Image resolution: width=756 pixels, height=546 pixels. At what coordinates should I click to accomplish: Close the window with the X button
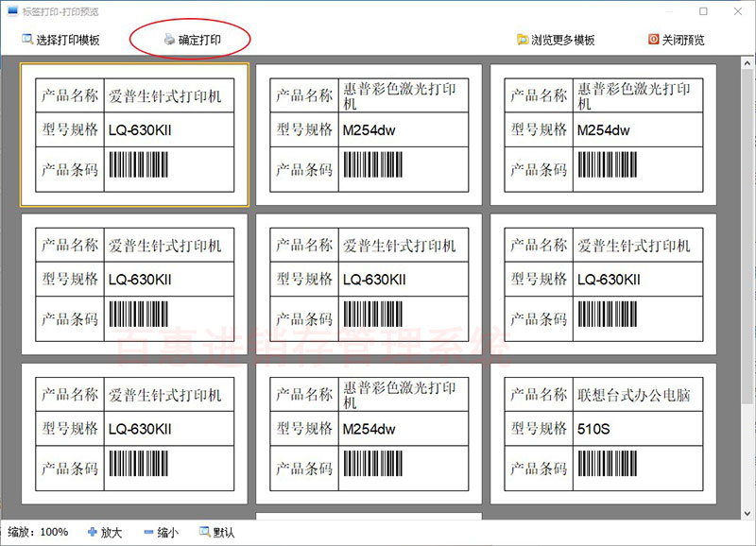pos(738,11)
